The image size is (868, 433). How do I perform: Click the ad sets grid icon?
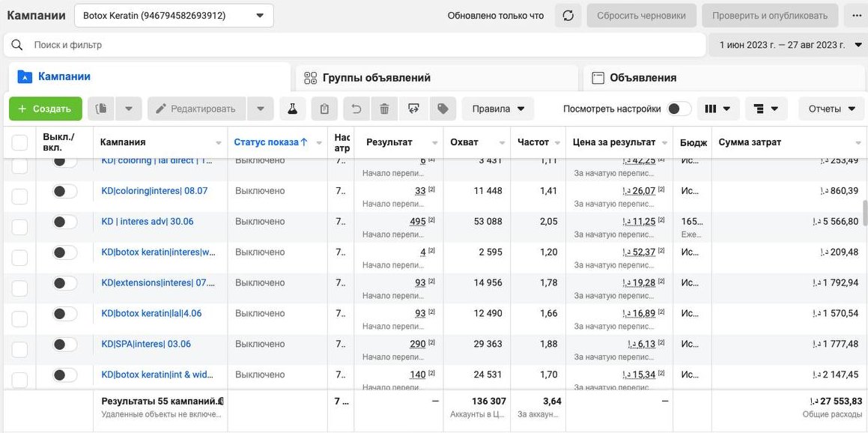(x=311, y=78)
